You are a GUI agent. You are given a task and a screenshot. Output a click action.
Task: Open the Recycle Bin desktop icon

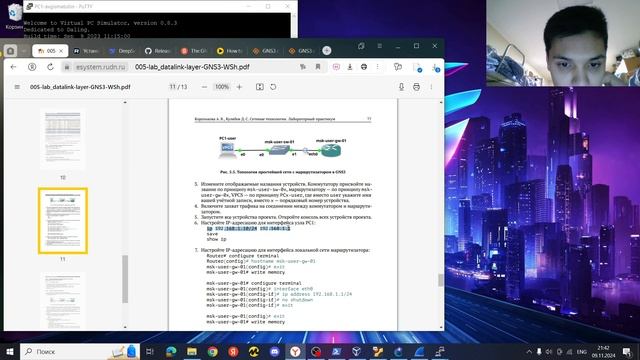pos(14,16)
